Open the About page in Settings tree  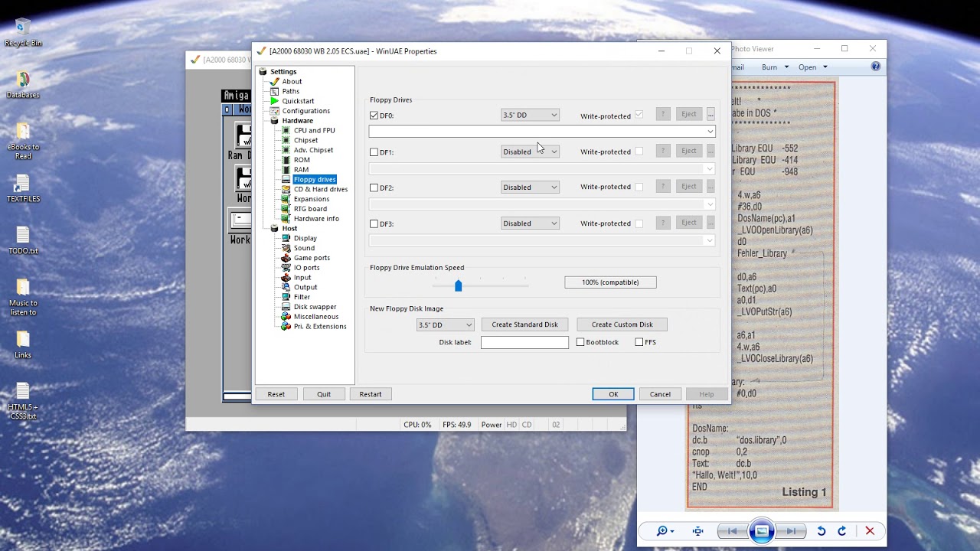coord(292,81)
